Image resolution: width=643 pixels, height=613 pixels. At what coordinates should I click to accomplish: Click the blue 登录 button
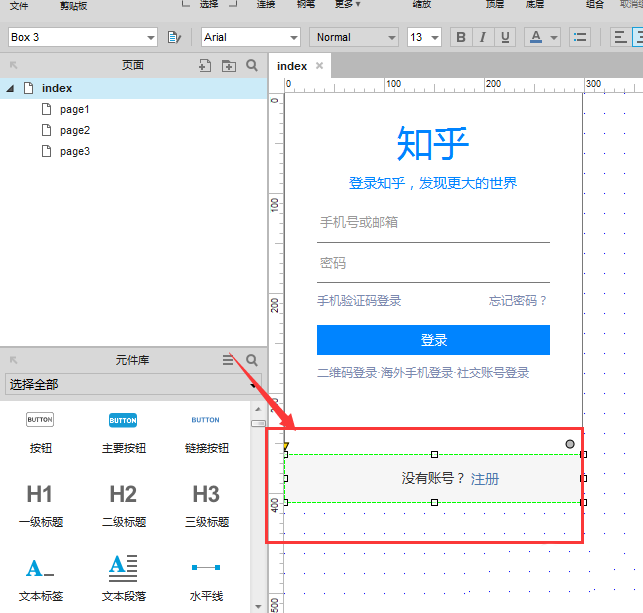[433, 340]
